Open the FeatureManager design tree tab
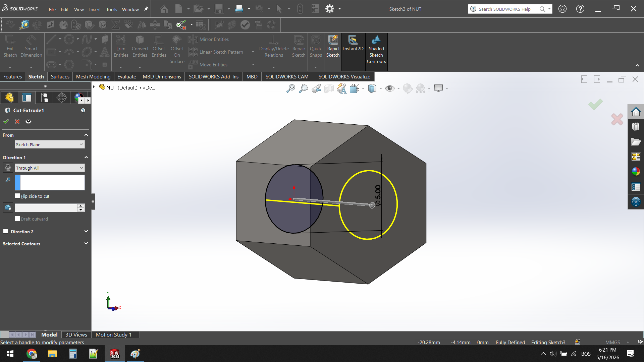 tap(9, 98)
